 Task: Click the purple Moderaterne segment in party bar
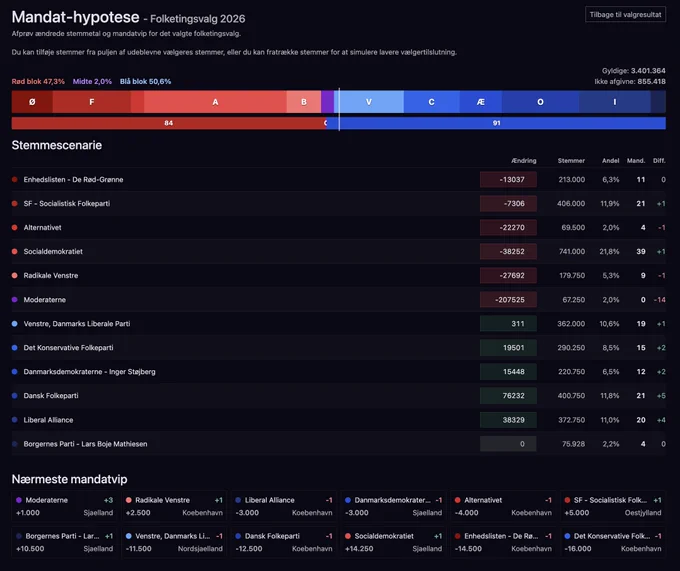[327, 102]
